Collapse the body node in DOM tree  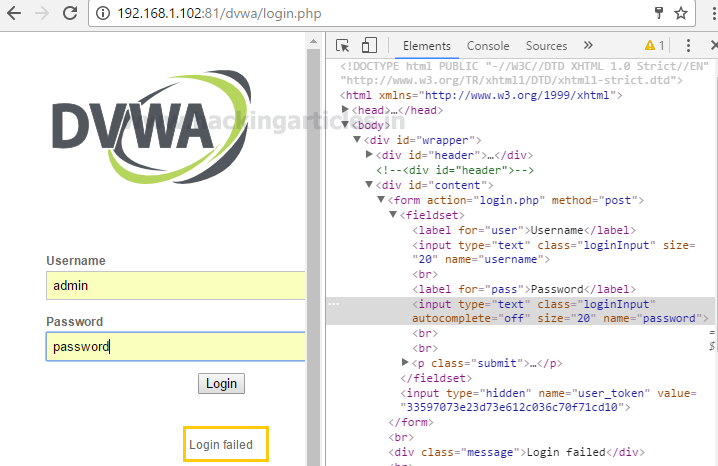pos(345,125)
